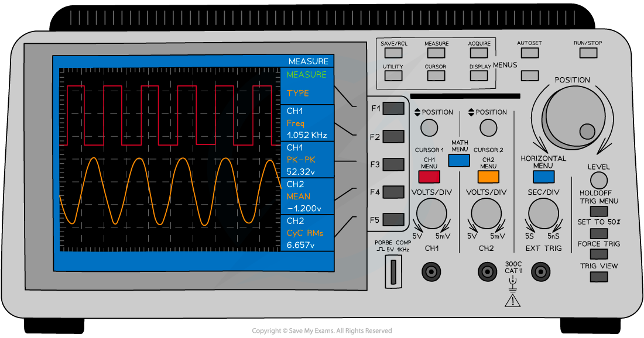Open the blue HORIZONTAL MENU button
This screenshot has height=338, width=644.
(x=543, y=177)
